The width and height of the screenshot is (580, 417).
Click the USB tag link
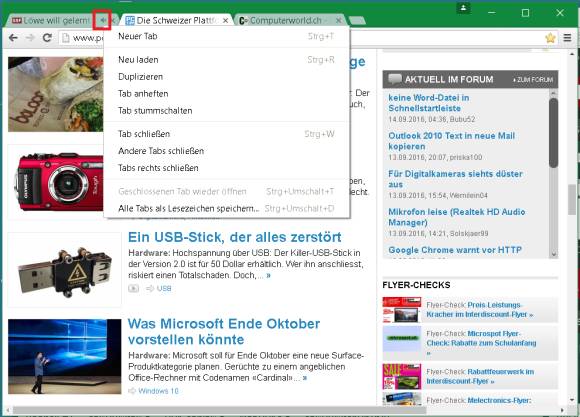pyautogui.click(x=164, y=288)
